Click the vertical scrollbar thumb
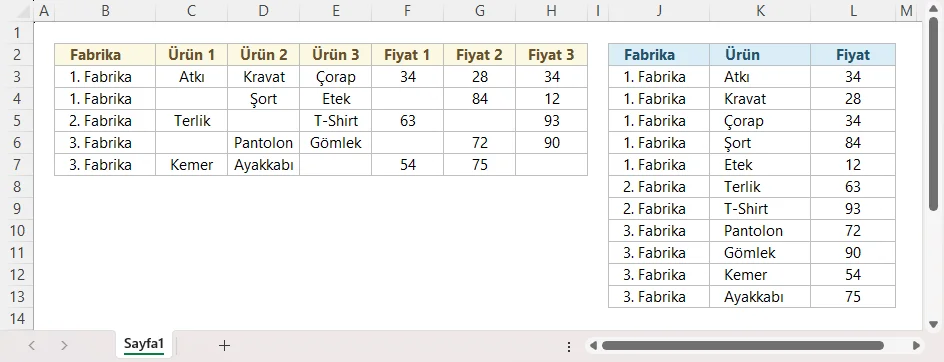Screen dimensions: 944x362 pos(933,114)
